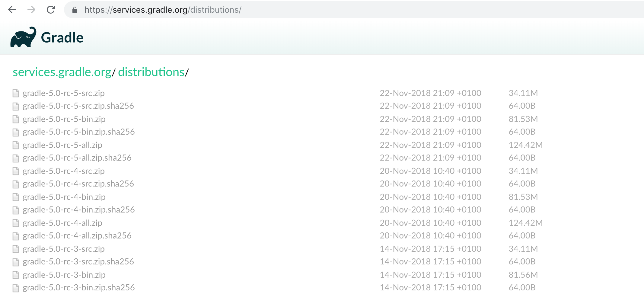Screen dimensions: 644x294
Task: Click file icon beside gradle-5.0-rc-5-src.zip.sha256
Action: point(16,106)
